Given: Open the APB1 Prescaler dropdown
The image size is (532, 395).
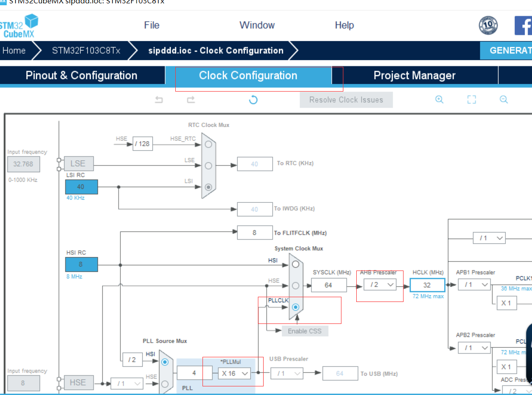Looking at the screenshot, I should [x=474, y=285].
